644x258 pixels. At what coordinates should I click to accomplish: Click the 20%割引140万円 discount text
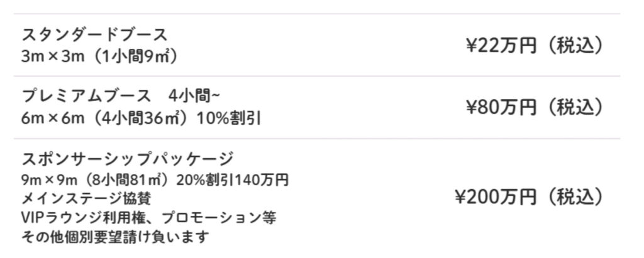[x=233, y=180]
